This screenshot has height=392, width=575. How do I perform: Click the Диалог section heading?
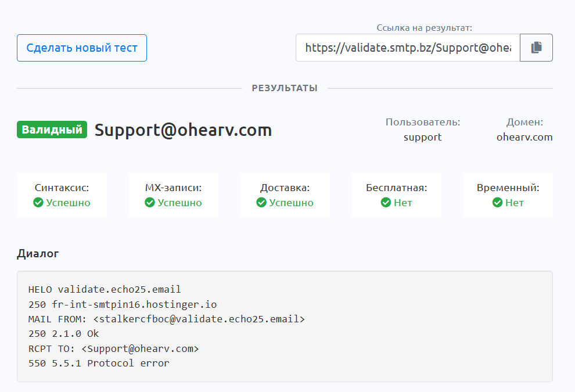(38, 253)
